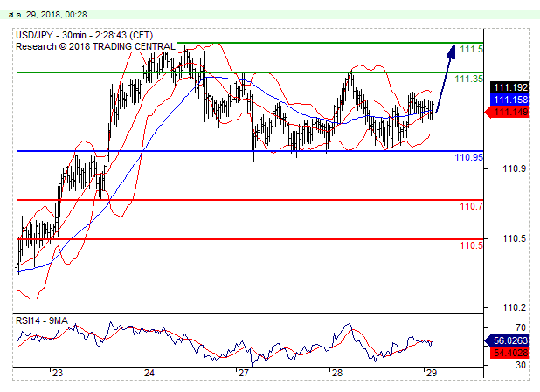
Task: Click the red 110.5 support label
Action: 472,245
